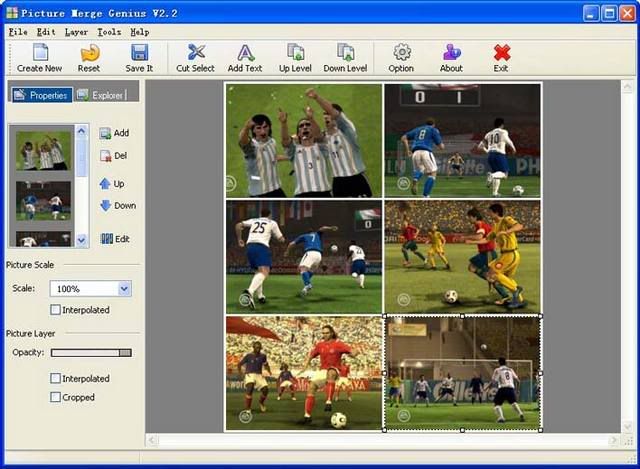Screen dimensions: 640x469
Task: Toggle the Cropped checkbox
Action: pos(56,397)
